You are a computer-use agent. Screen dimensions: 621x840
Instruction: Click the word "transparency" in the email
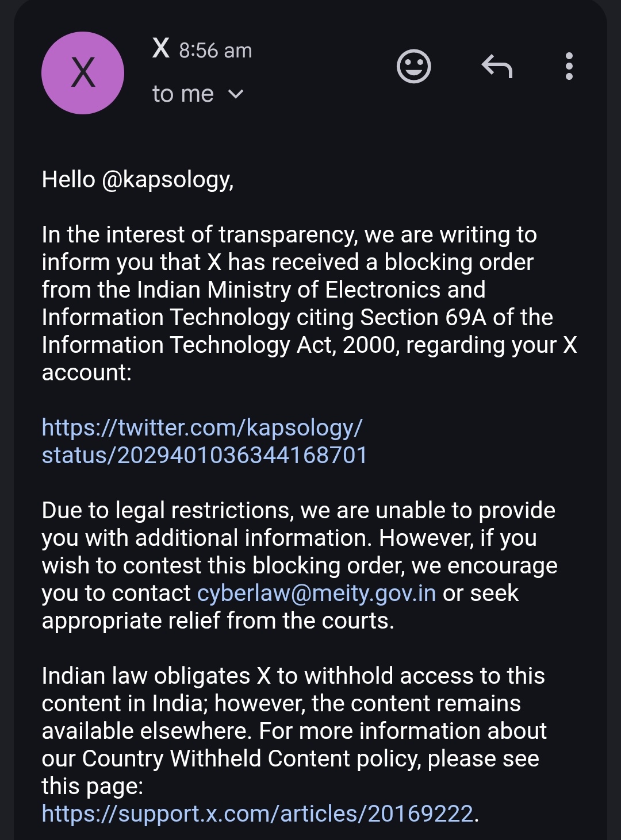coord(287,235)
